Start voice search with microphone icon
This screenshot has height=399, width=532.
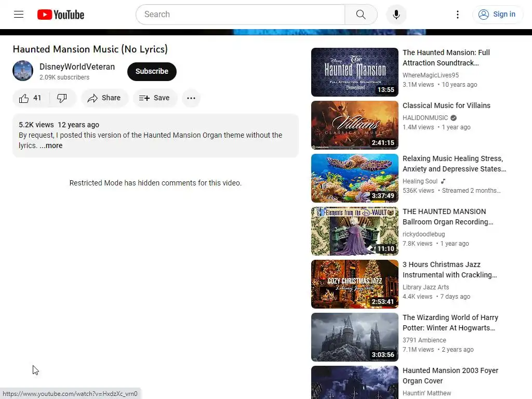pyautogui.click(x=396, y=15)
